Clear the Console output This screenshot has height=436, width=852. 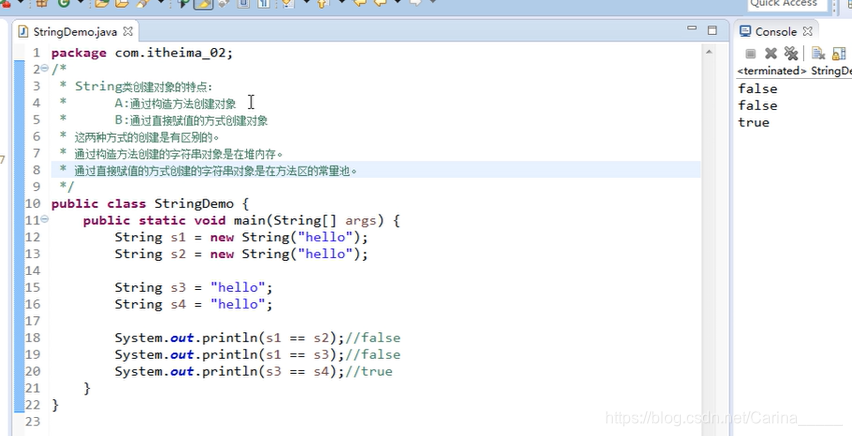(x=818, y=53)
